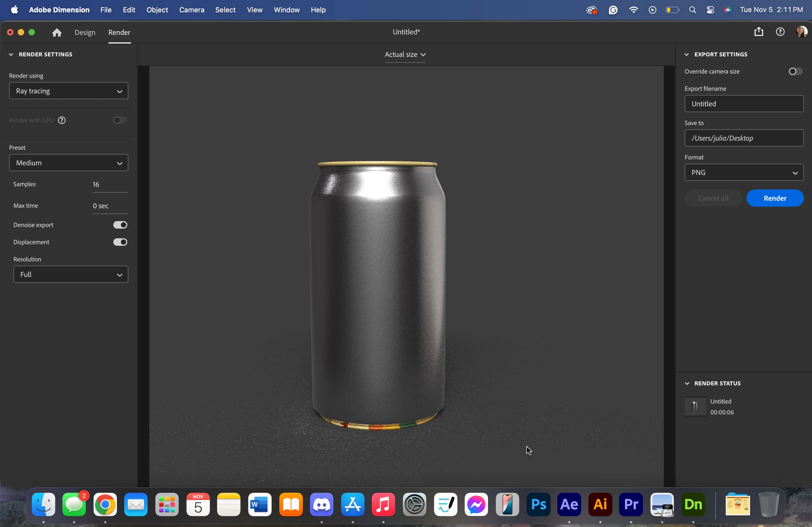Open the Actual size zoom dropdown

point(405,55)
